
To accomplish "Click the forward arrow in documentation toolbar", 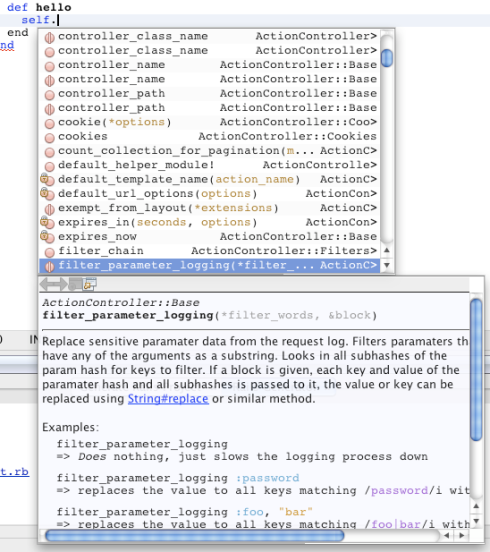I will (60, 284).
